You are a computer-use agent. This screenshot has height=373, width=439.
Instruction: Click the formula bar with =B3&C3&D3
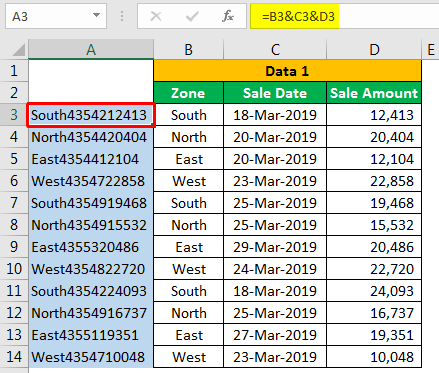coord(345,16)
